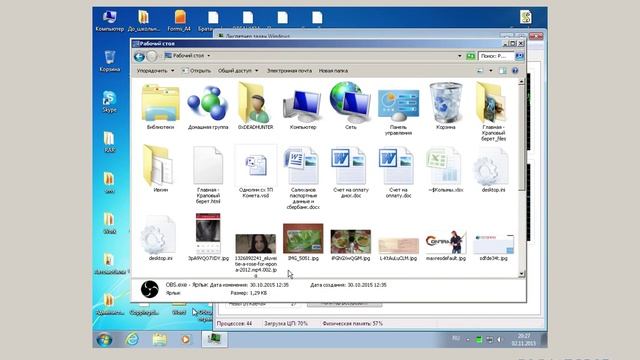Open the Windows Start button
The height and width of the screenshot is (360, 640).
pyautogui.click(x=104, y=340)
